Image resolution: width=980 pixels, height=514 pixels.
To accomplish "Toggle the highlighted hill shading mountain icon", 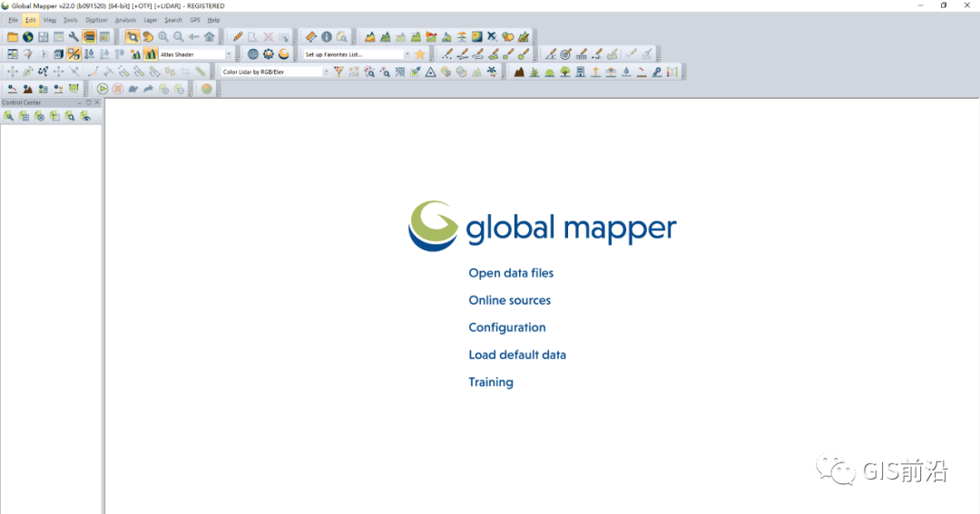I will (151, 54).
